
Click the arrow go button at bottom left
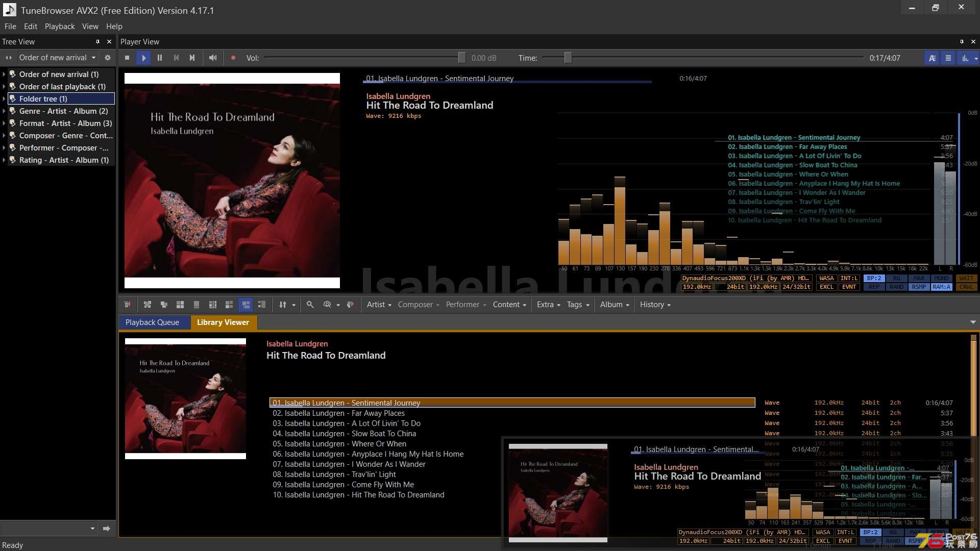point(107,529)
